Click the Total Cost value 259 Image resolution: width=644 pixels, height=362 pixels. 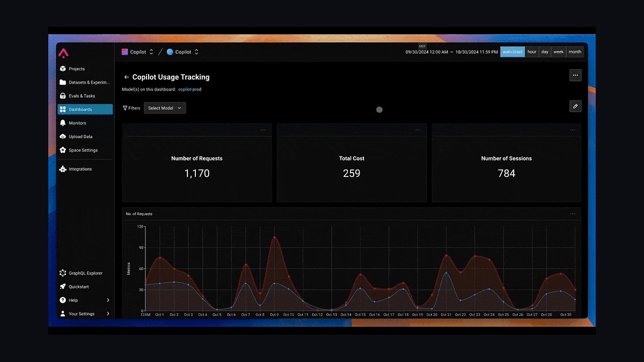(x=352, y=173)
